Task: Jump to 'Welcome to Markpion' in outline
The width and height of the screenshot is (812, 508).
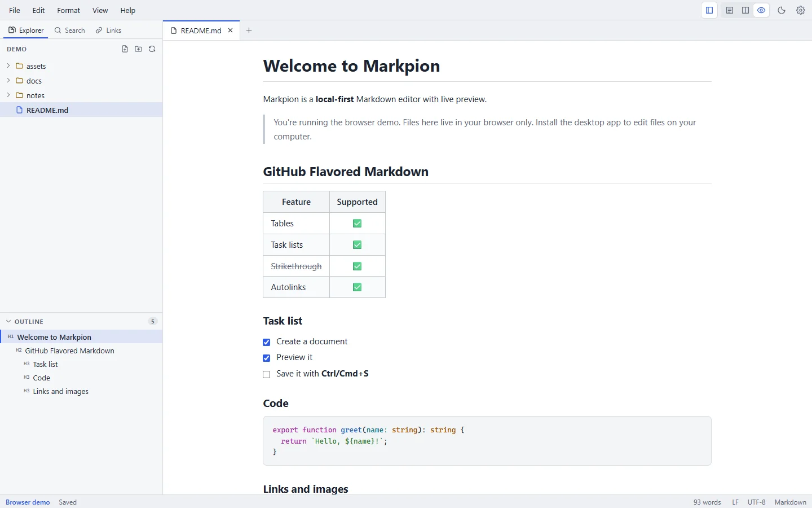Action: click(81, 337)
